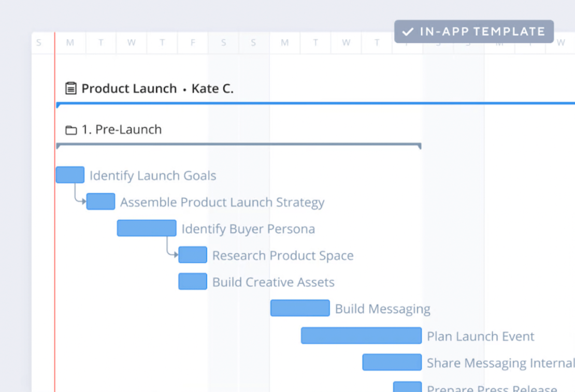Select the Share Messaging Internal task label
Viewport: 575px width, 392px height.
(500, 362)
